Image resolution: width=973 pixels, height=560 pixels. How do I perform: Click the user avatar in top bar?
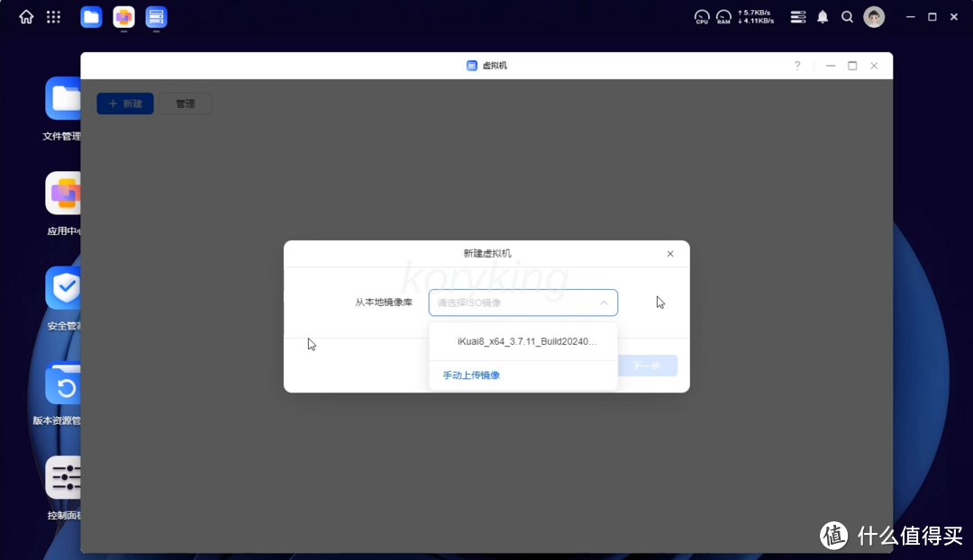point(873,16)
